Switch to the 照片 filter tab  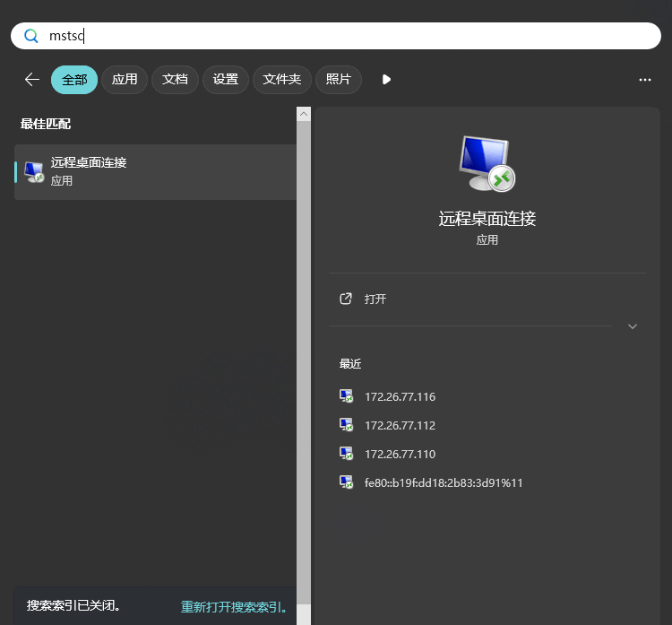(x=339, y=80)
